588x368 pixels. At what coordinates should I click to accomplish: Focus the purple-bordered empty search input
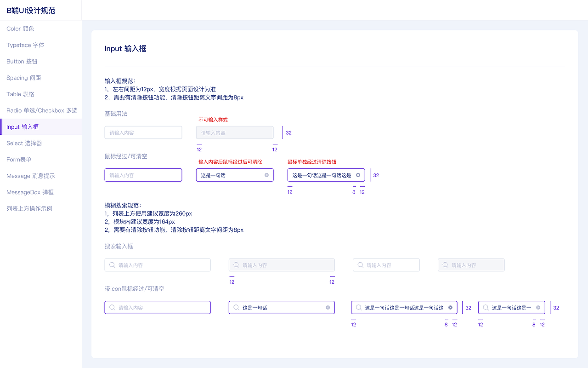tap(158, 307)
